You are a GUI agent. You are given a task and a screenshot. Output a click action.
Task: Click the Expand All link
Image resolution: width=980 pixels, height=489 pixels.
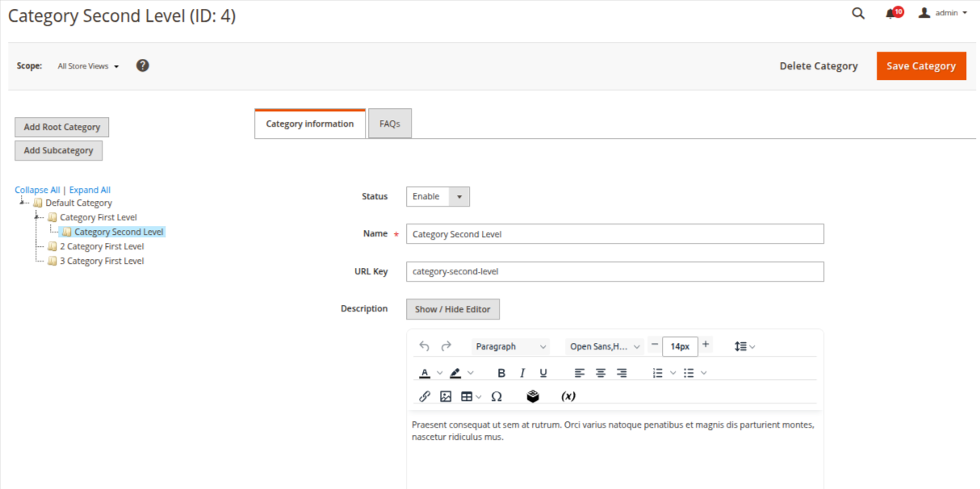[90, 190]
